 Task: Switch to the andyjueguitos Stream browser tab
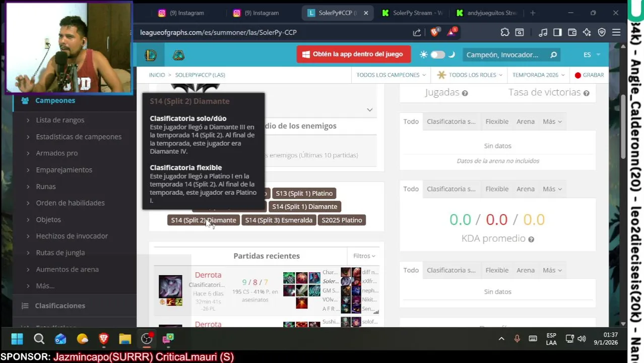click(x=487, y=13)
